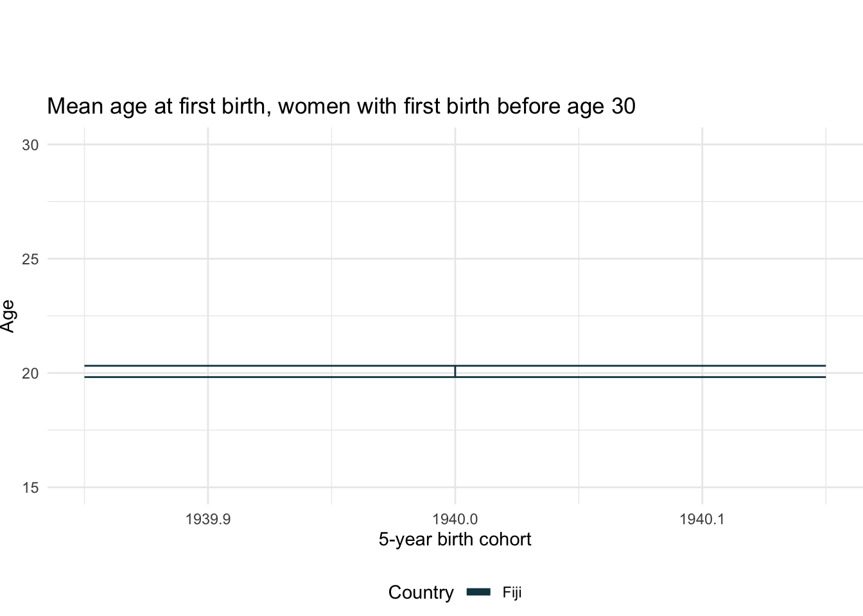Click gridline intersection of 25 and 1939.9
The image size is (863, 616).
click(208, 259)
